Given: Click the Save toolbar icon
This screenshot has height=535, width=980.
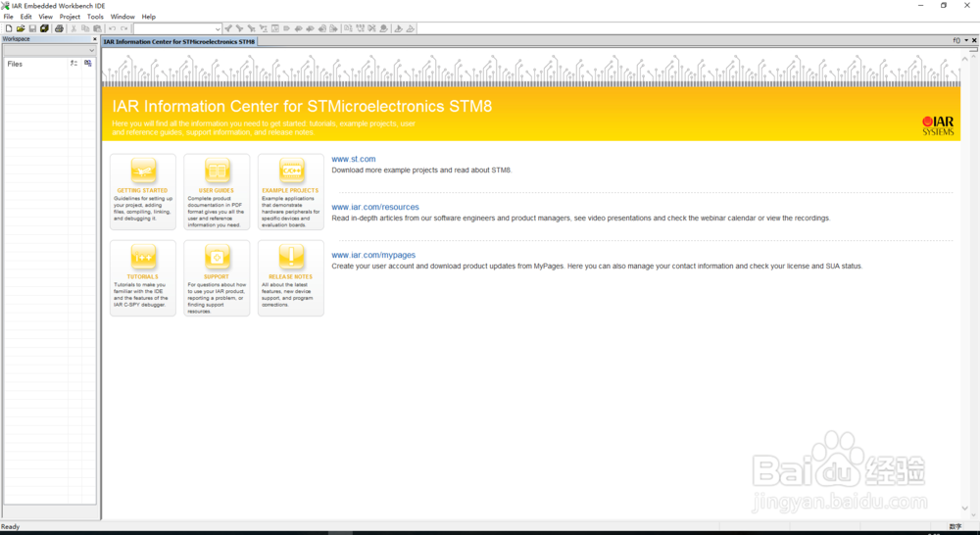Looking at the screenshot, I should point(32,28).
